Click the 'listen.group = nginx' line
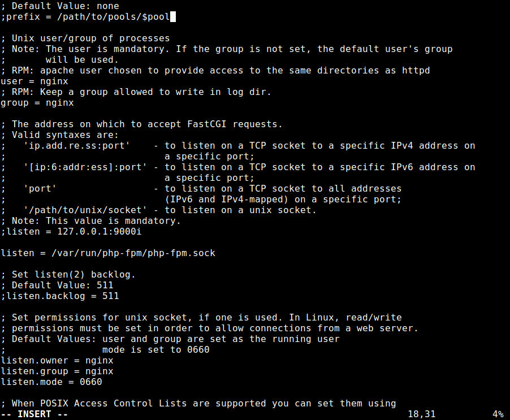The height and width of the screenshot is (420, 510). click(x=57, y=371)
